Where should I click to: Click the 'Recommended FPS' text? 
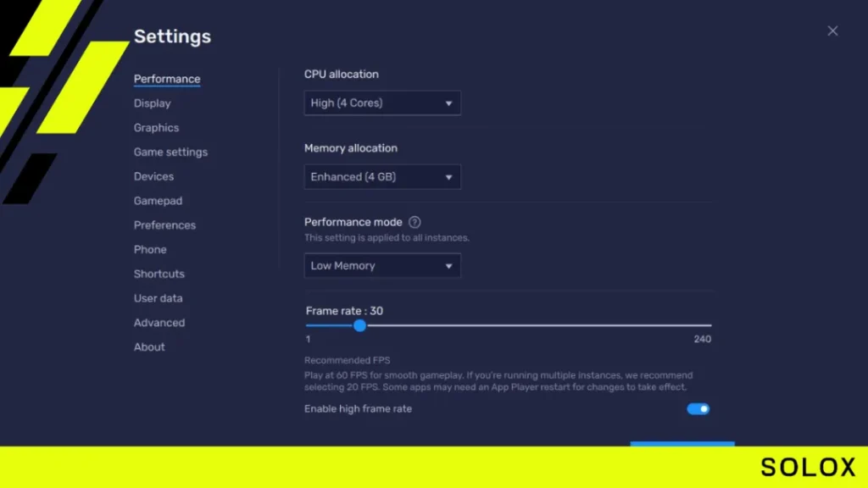[347, 360]
